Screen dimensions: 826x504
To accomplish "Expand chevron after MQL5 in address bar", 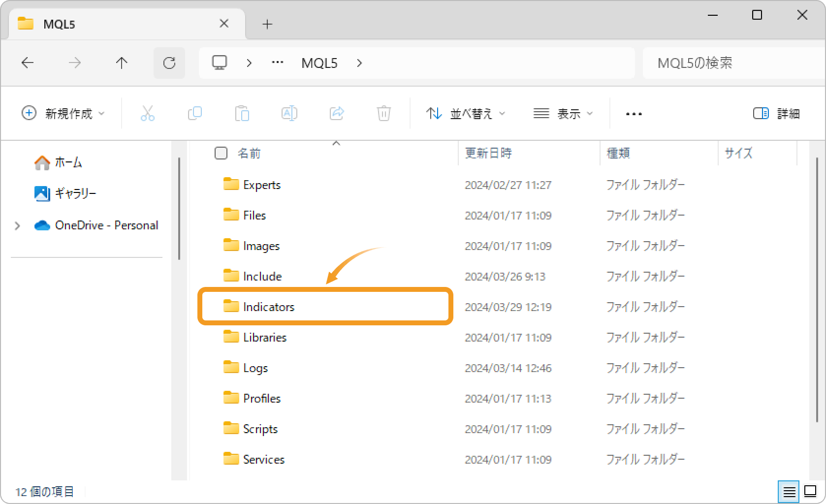I will coord(359,63).
